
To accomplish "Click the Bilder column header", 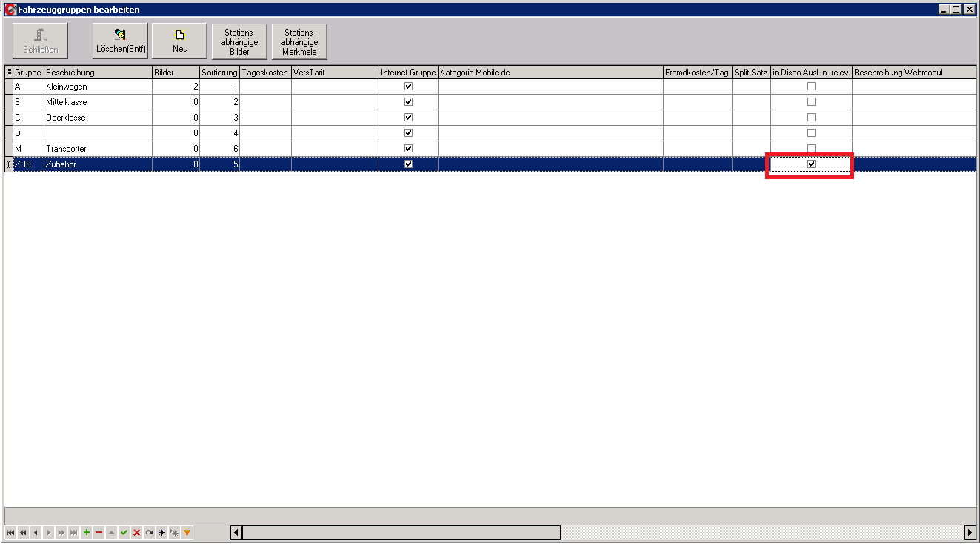I will click(x=176, y=73).
